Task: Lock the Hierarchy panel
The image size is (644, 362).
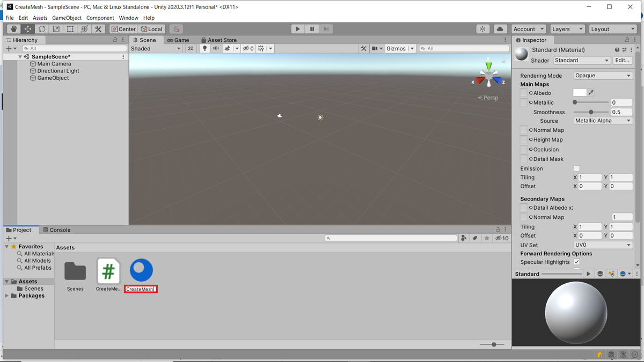Action: tap(115, 40)
